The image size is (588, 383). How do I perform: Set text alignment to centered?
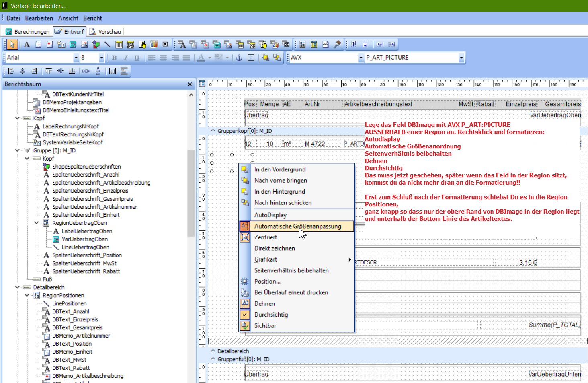click(163, 58)
